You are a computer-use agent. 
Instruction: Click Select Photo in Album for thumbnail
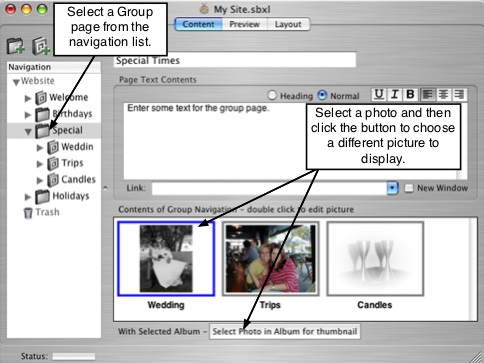pyautogui.click(x=285, y=332)
